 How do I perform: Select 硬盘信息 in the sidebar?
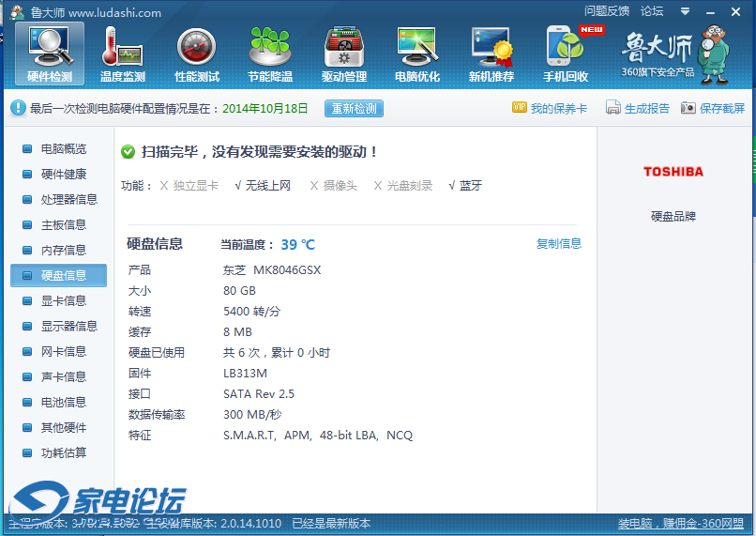coord(58,275)
